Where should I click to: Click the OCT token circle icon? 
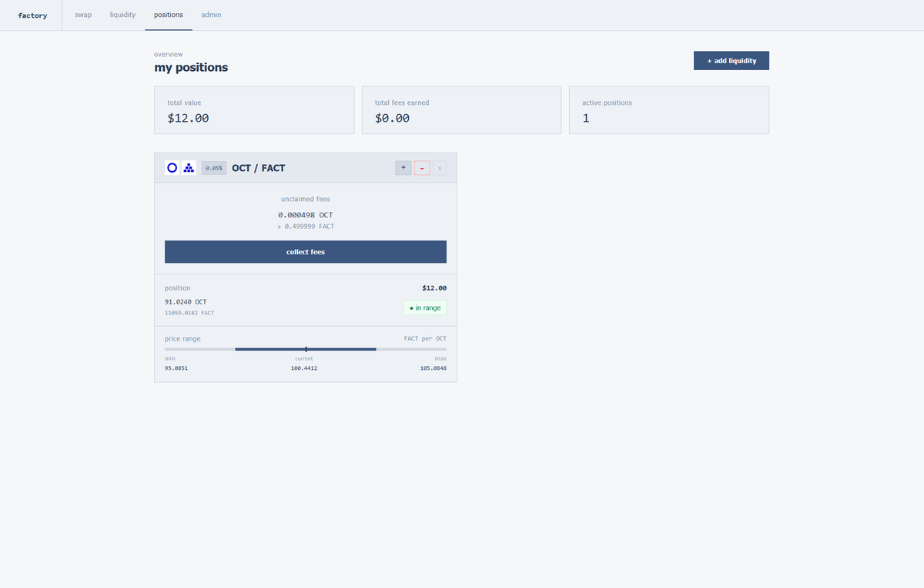[x=172, y=167]
